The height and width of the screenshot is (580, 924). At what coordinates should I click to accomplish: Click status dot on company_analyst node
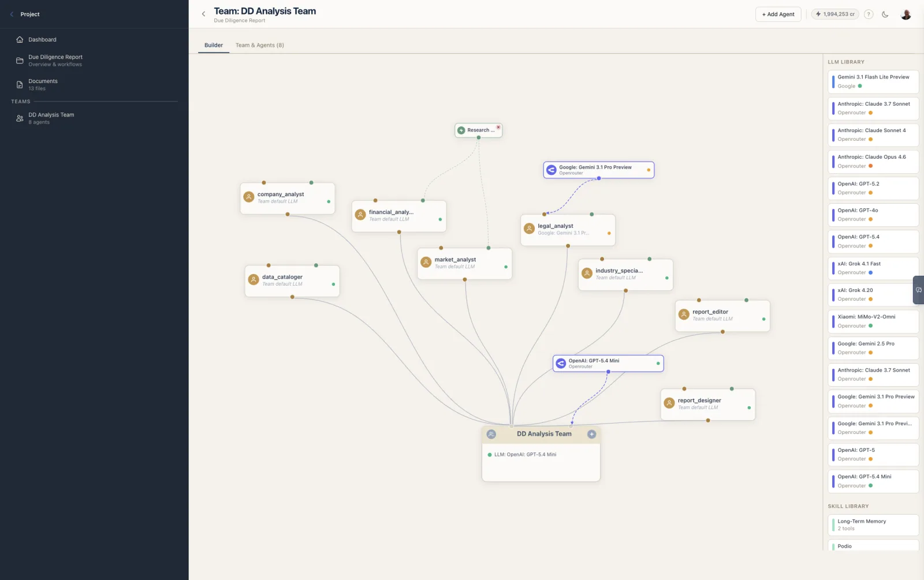tap(329, 201)
